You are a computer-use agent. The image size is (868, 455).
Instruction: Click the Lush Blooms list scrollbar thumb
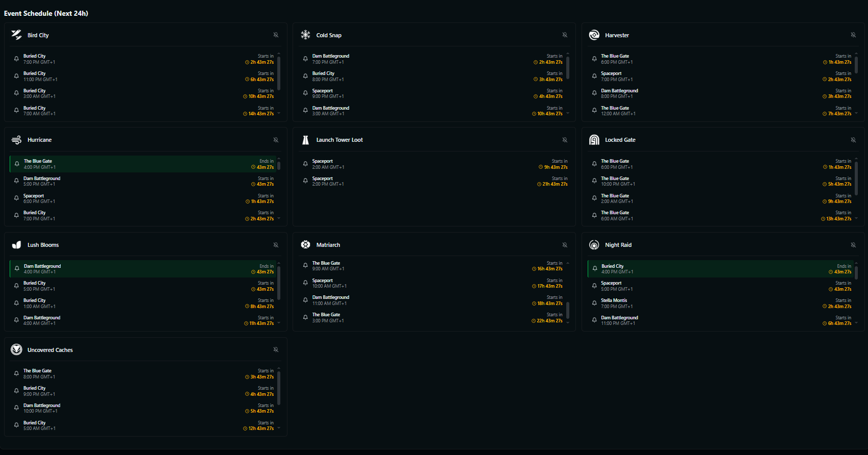279,283
